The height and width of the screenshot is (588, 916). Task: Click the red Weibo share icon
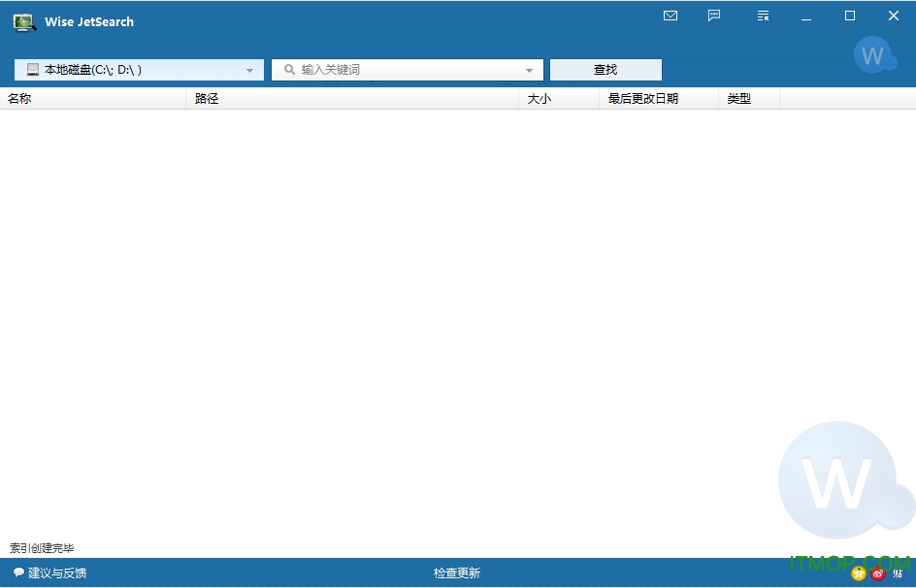coord(878,573)
